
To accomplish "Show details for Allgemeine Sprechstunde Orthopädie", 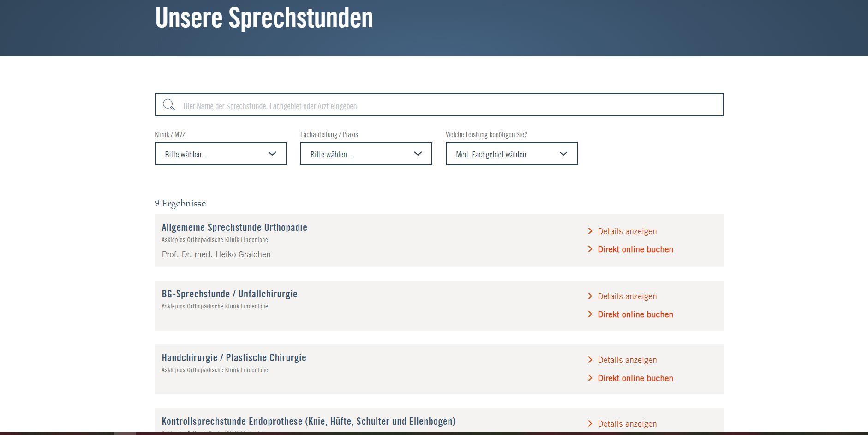I will [623, 231].
